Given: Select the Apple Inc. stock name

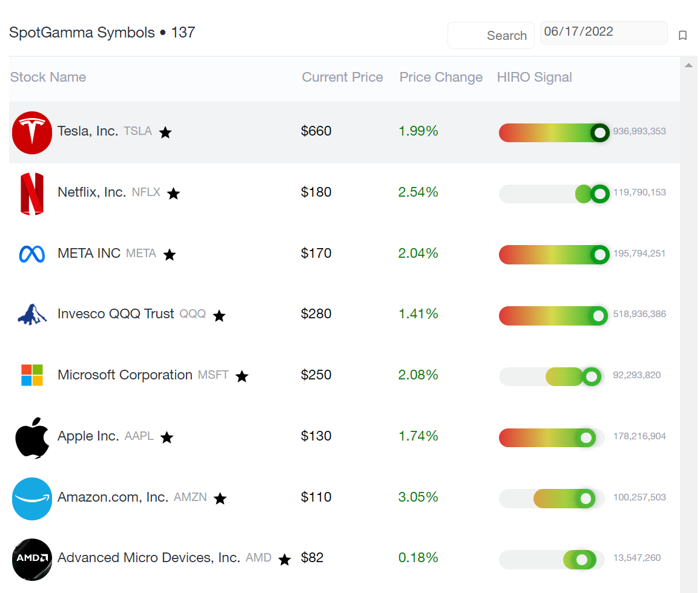Looking at the screenshot, I should [88, 436].
